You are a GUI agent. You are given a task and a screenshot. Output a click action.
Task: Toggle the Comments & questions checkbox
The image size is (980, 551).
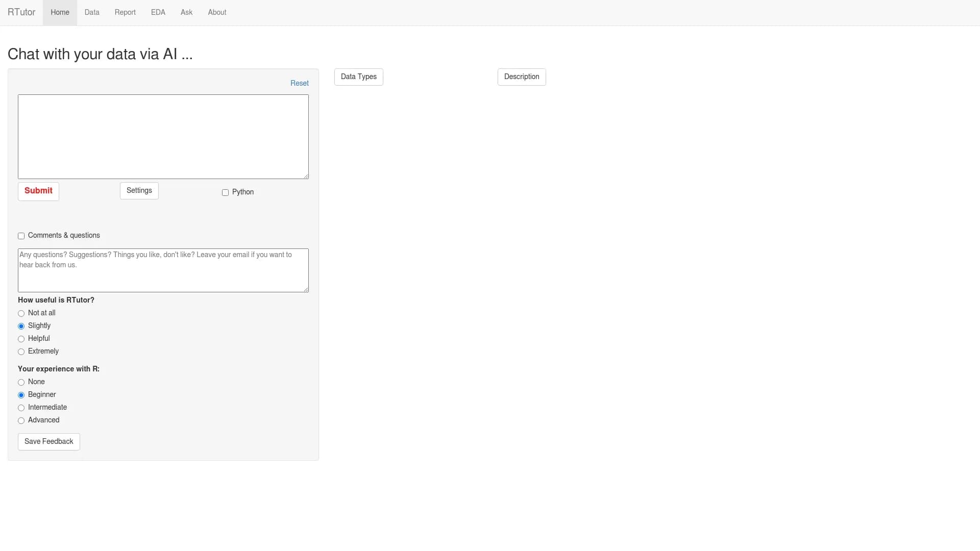click(21, 236)
